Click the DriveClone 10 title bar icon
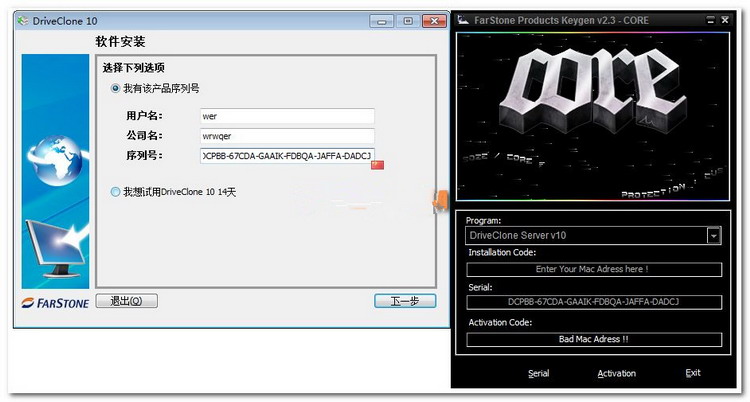This screenshot has height=402, width=750. coord(22,21)
